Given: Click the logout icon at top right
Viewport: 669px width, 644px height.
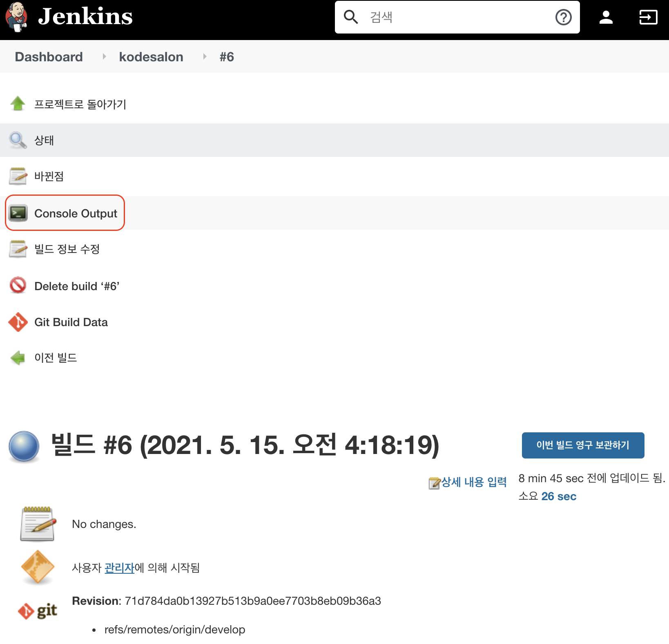Looking at the screenshot, I should point(648,17).
